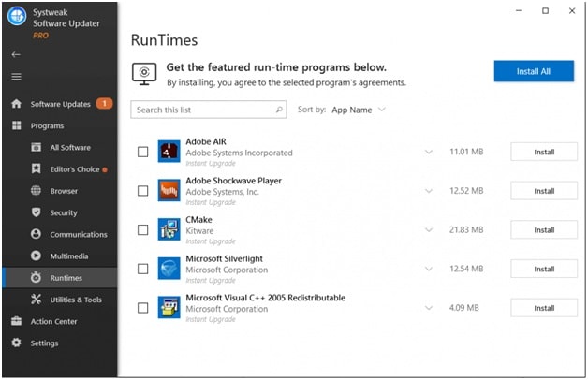Viewport: 588px width, 380px height.
Task: Select the CMake checkbox
Action: (x=143, y=229)
